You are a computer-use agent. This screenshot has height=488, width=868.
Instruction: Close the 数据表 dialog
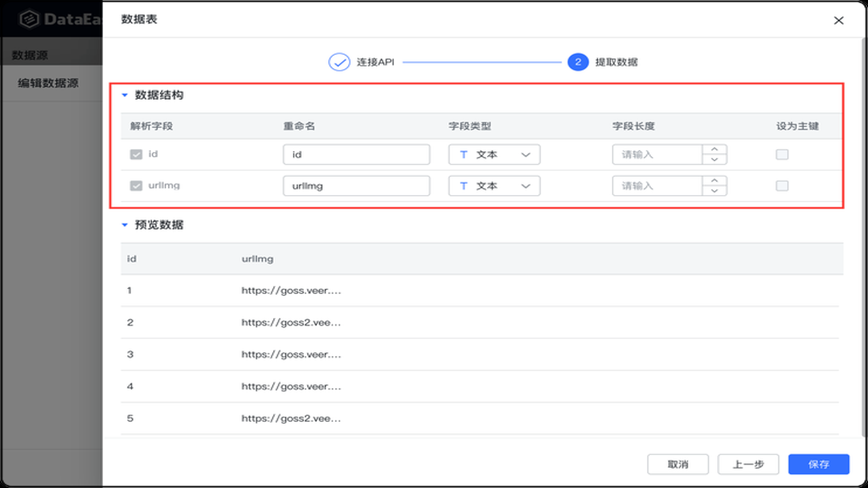839,20
